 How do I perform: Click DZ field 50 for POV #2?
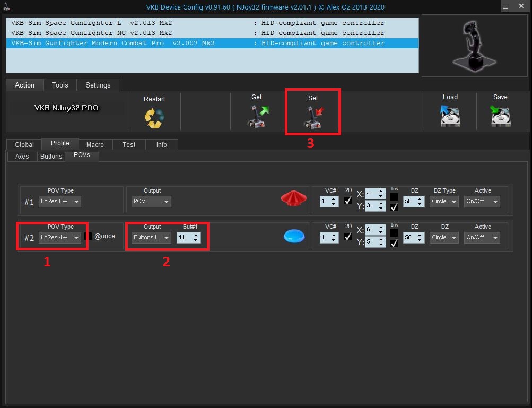[414, 237]
